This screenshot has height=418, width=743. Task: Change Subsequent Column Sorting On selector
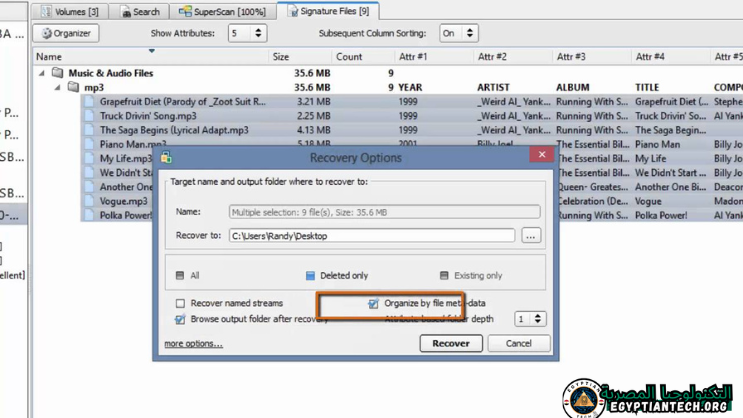point(459,33)
